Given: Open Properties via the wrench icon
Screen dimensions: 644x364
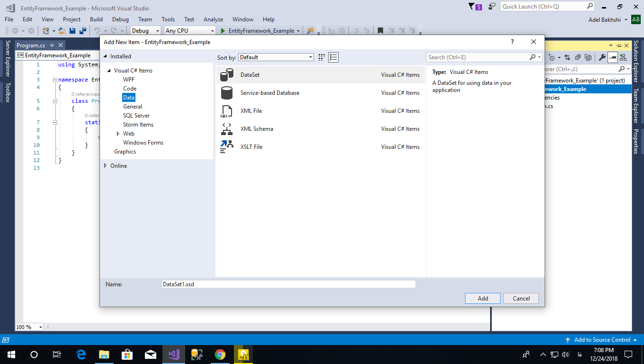Looking at the screenshot, I should pos(603,57).
